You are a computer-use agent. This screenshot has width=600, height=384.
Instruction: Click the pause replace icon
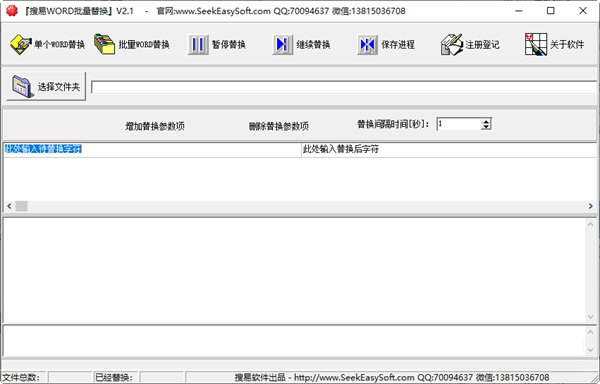[198, 44]
